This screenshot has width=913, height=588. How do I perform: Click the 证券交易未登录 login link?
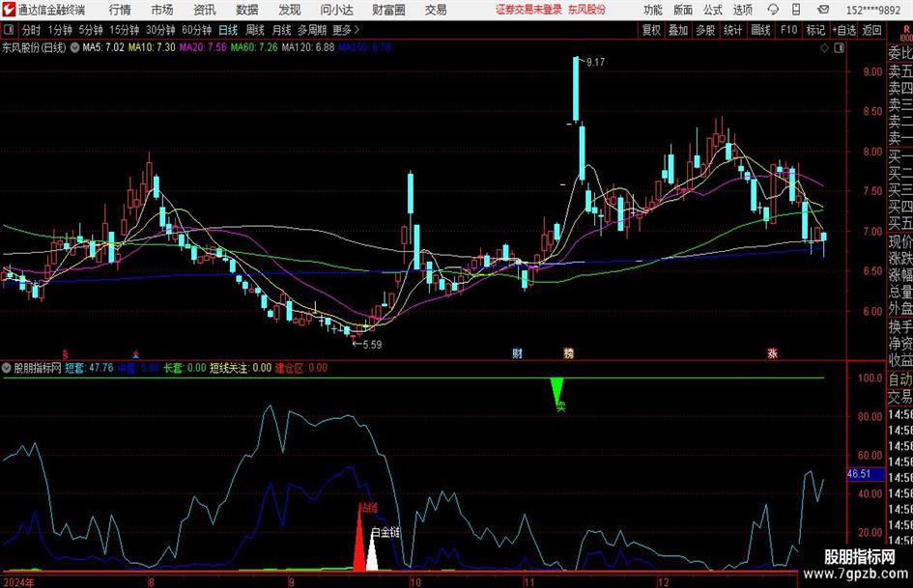coord(528,10)
